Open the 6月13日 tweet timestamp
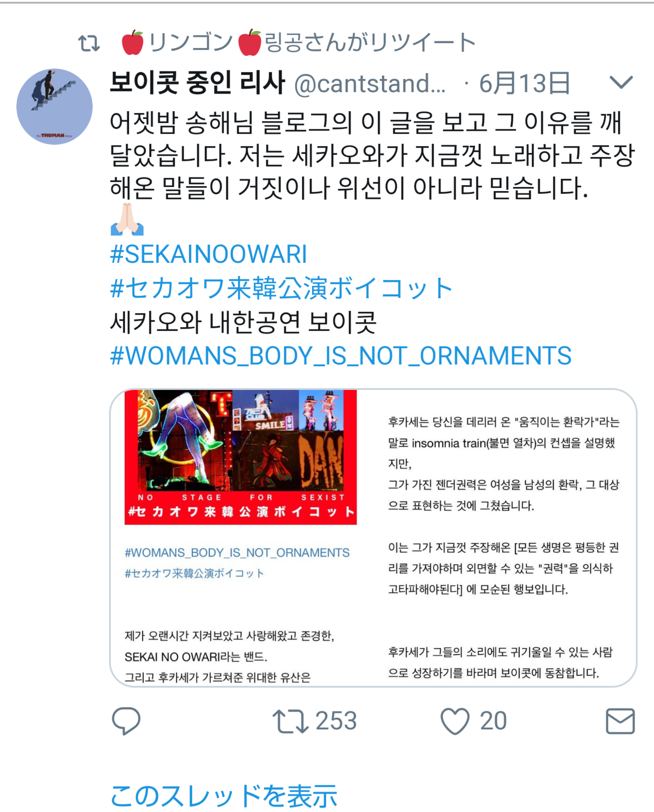 click(x=524, y=83)
